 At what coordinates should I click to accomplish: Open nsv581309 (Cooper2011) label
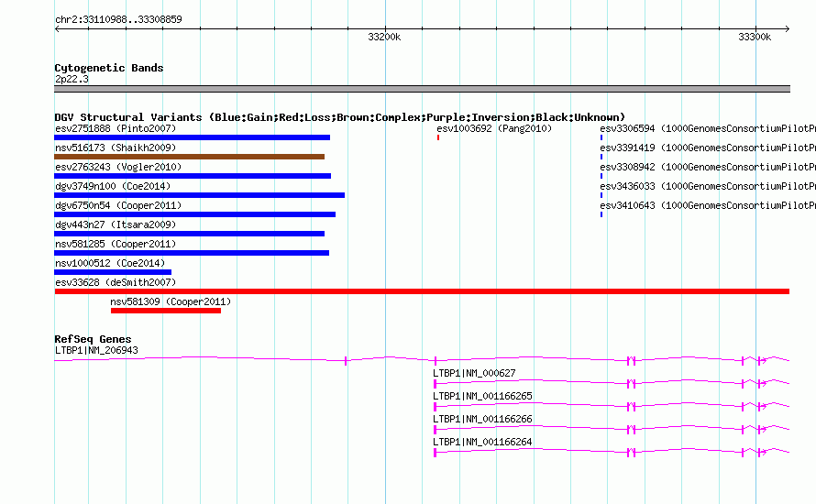coord(171,301)
